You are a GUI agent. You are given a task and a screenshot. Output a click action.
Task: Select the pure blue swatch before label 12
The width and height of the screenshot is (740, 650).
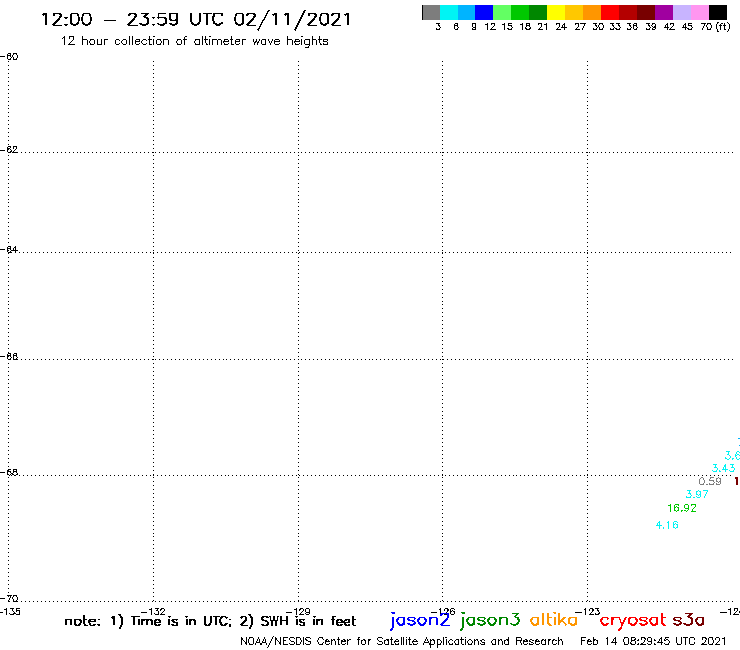[484, 12]
